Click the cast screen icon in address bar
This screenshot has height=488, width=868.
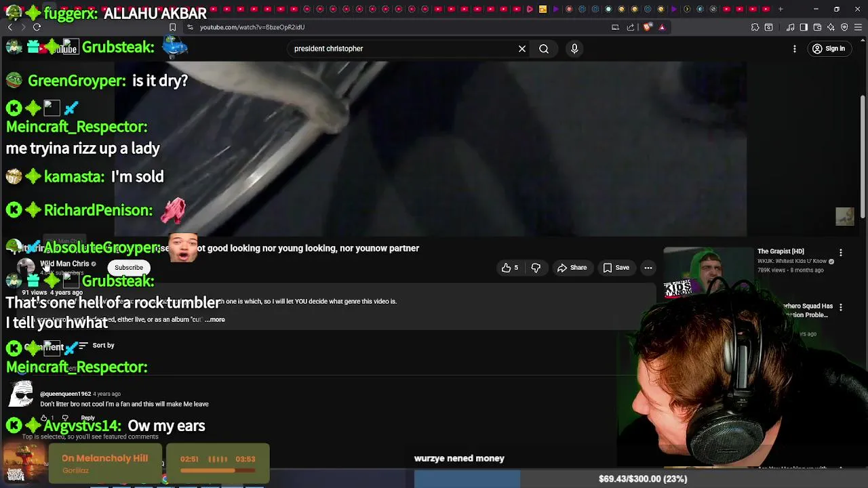click(615, 27)
